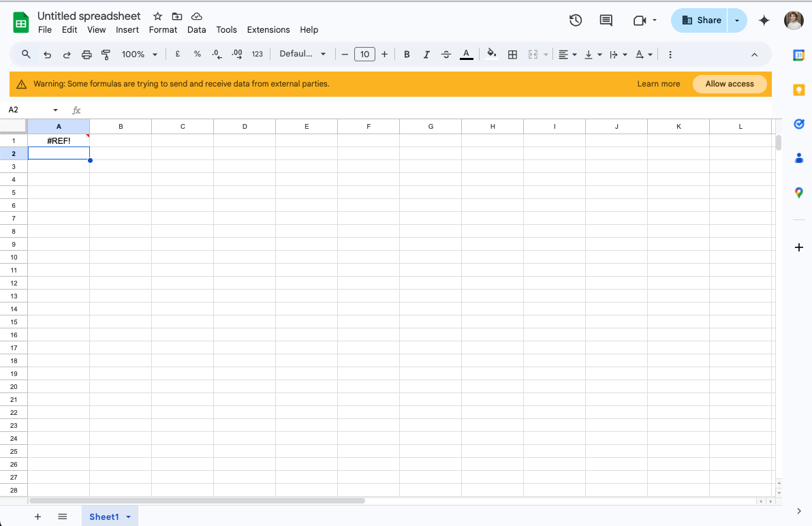
Task: Click the Allow access button
Action: point(729,84)
